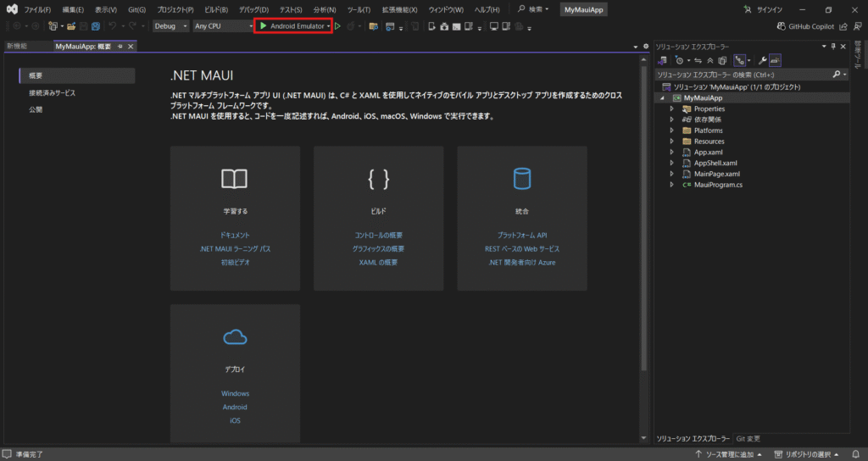Click the cloud icon on the デプロイ card
Image resolution: width=868 pixels, height=461 pixels.
click(x=235, y=337)
